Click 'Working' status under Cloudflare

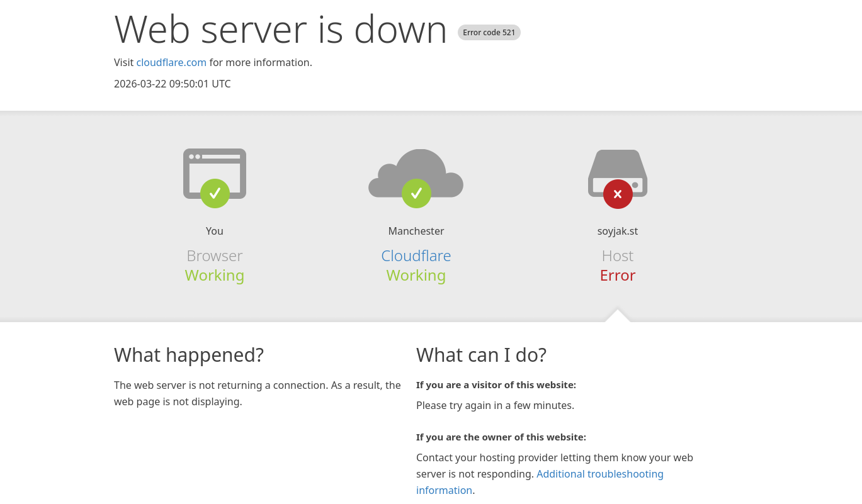[416, 276]
